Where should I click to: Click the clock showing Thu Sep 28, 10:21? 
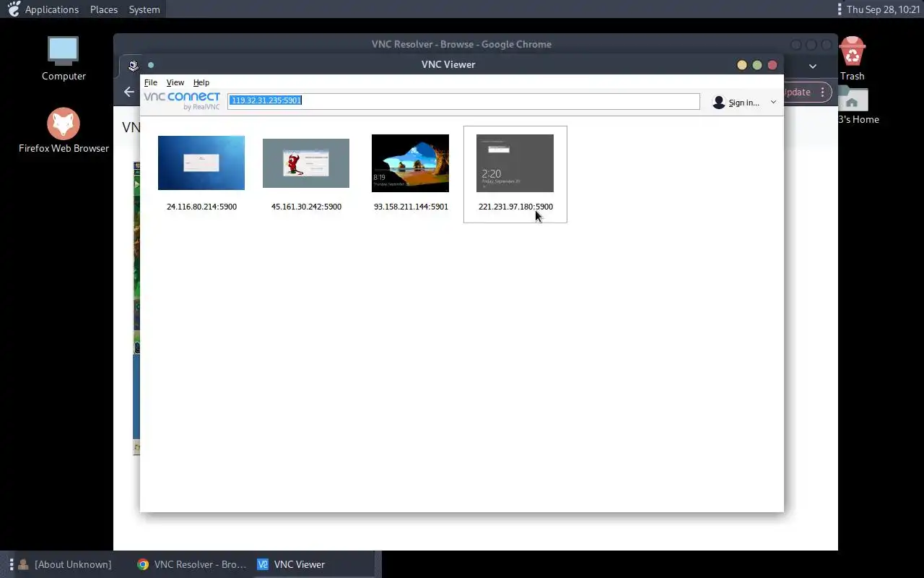coord(883,9)
